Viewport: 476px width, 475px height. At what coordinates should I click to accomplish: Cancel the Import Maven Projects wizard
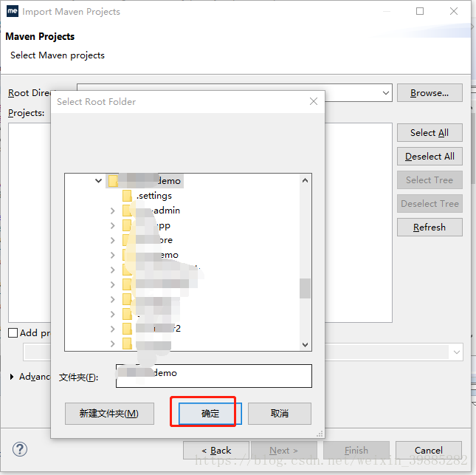click(429, 450)
